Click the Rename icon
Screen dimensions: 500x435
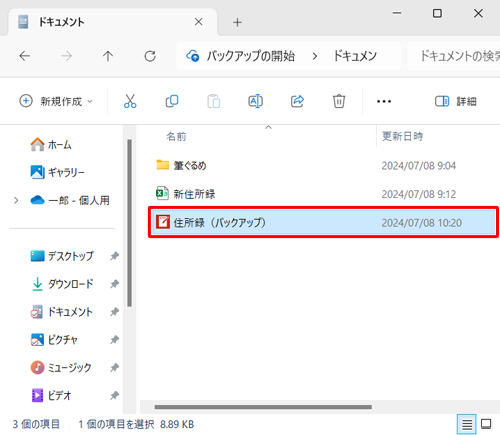(256, 101)
